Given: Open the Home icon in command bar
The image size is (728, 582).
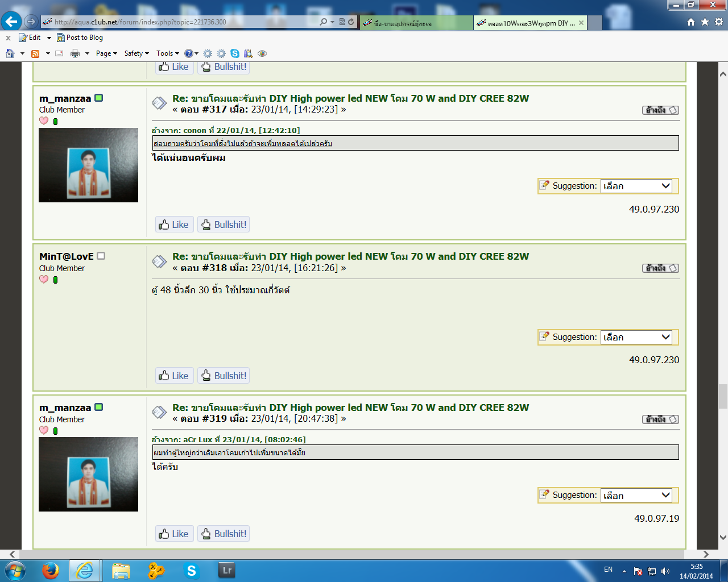Looking at the screenshot, I should click(10, 53).
